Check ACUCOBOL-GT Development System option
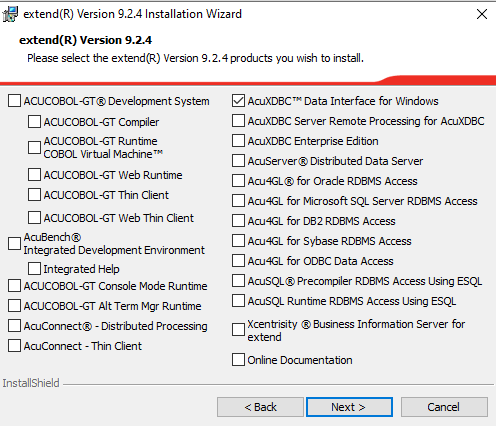 (14, 101)
